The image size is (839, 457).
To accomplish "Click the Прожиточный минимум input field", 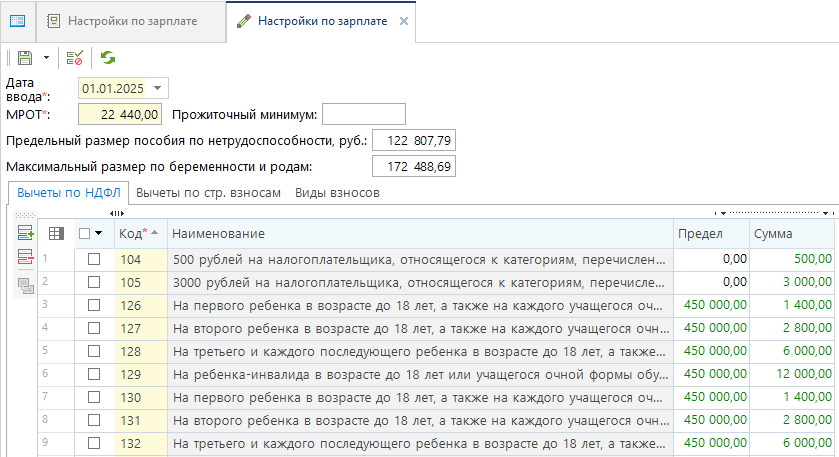I will [363, 114].
